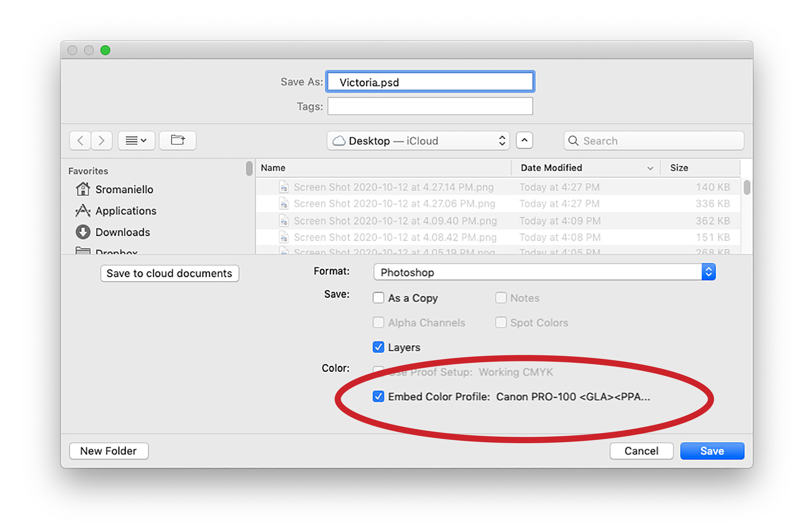Screen dimensions: 808x532
Task: Sort files by the Name column header
Action: pos(273,168)
